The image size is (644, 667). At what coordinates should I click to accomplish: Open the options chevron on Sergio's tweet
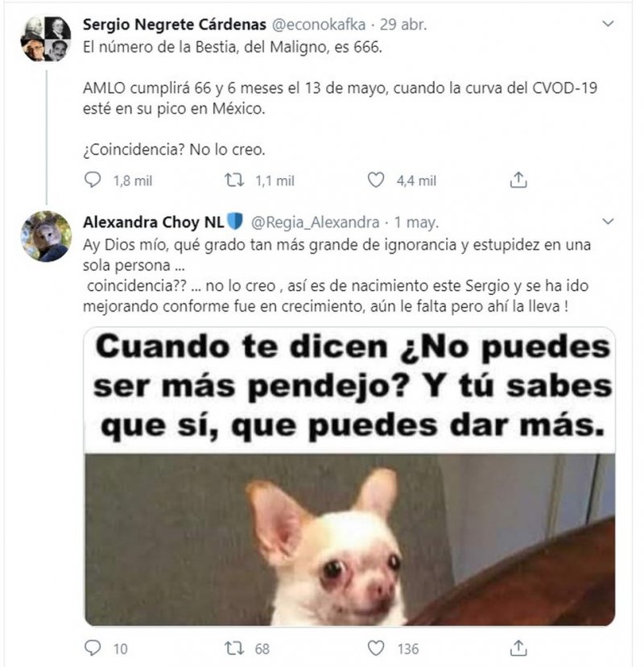tap(609, 24)
